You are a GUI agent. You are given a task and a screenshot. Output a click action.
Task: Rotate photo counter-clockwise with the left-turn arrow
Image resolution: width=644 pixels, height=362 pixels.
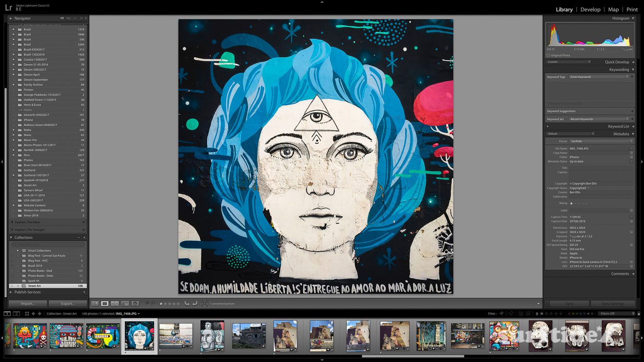tap(187, 304)
